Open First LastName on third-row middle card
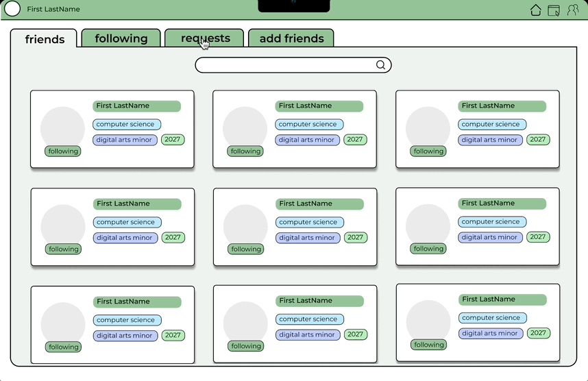The width and height of the screenshot is (588, 381). 319,301
